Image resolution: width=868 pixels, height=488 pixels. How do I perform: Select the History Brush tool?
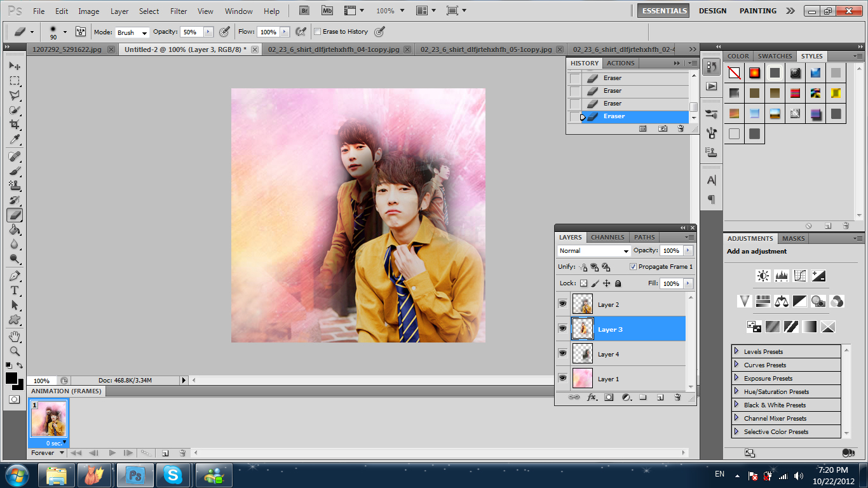click(15, 200)
